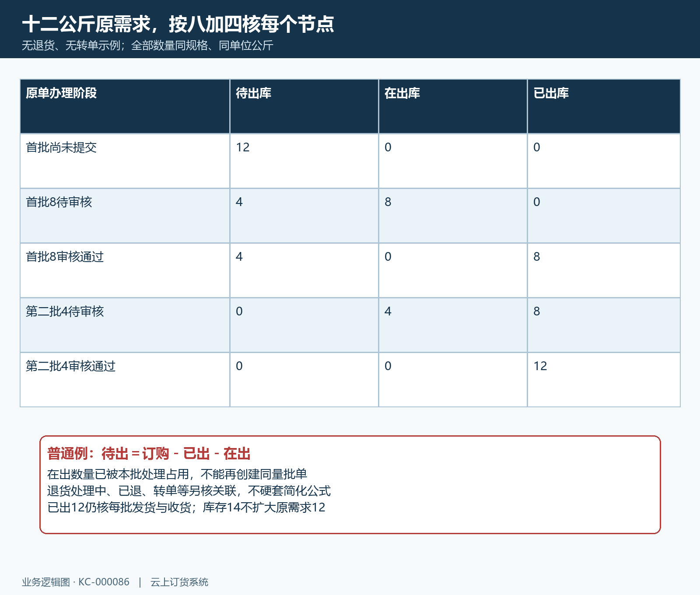Click the 待出库 value 4 in 首批8审核通过 row

(x=239, y=257)
